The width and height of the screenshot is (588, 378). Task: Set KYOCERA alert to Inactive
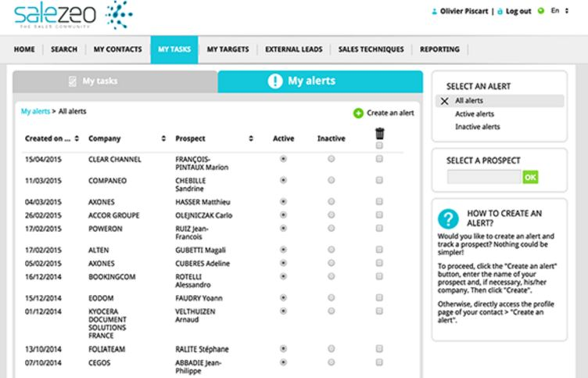coord(331,311)
